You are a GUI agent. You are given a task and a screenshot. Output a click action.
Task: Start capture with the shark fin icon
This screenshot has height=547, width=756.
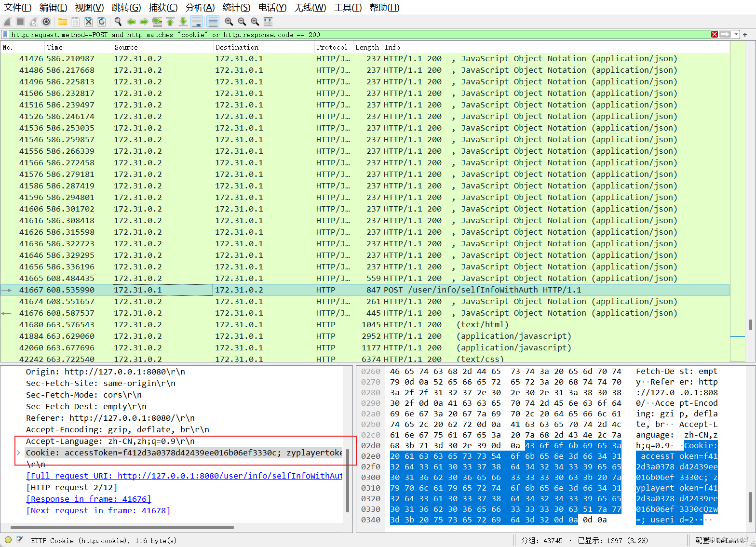tap(7, 22)
